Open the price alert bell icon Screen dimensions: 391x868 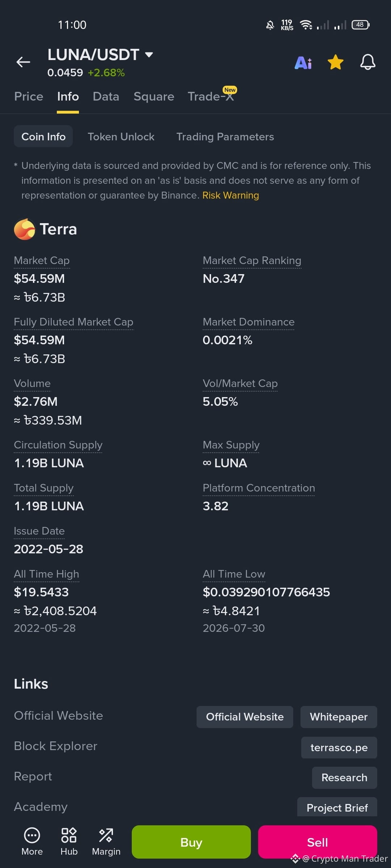(367, 62)
